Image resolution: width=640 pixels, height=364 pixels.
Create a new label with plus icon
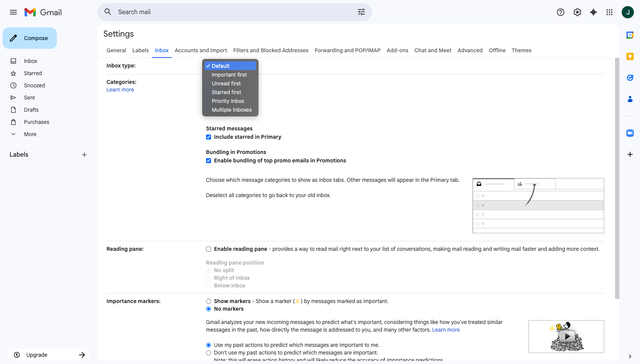coord(84,155)
